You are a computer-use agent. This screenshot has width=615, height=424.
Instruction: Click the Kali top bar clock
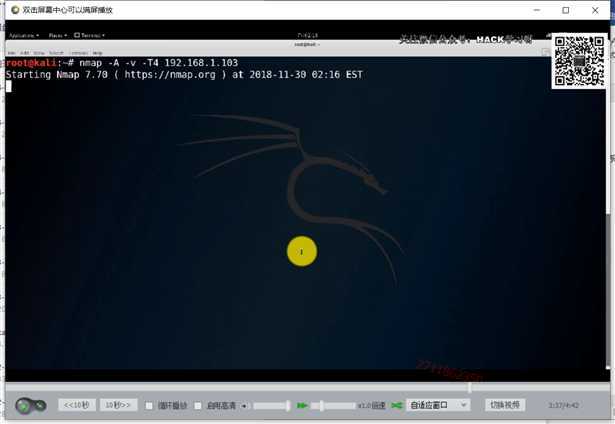tap(308, 35)
